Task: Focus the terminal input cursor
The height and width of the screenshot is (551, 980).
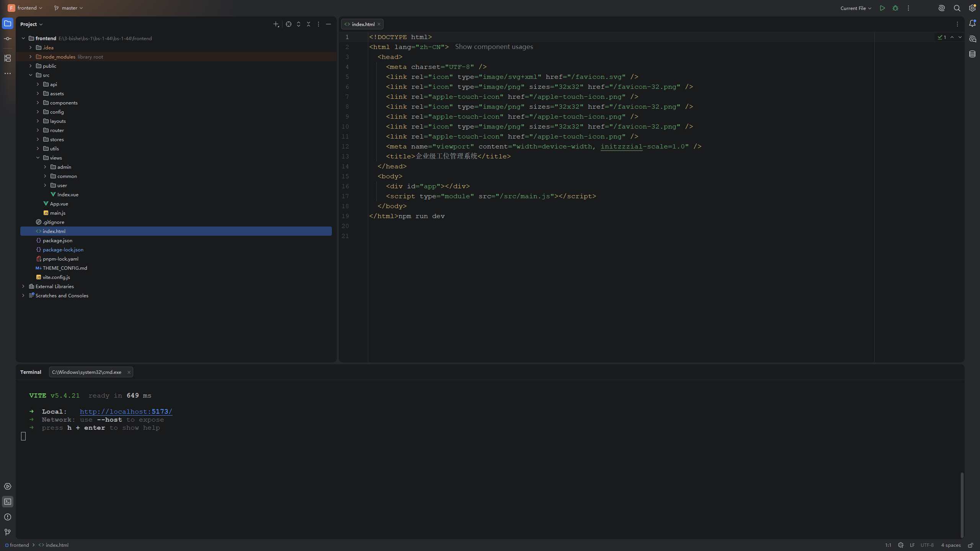Action: point(23,436)
